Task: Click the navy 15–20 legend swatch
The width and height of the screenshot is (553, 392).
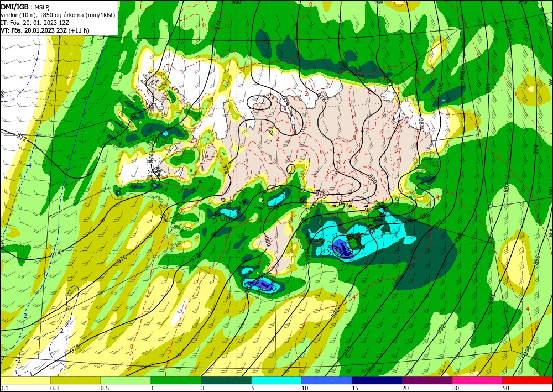Action: coord(377,380)
